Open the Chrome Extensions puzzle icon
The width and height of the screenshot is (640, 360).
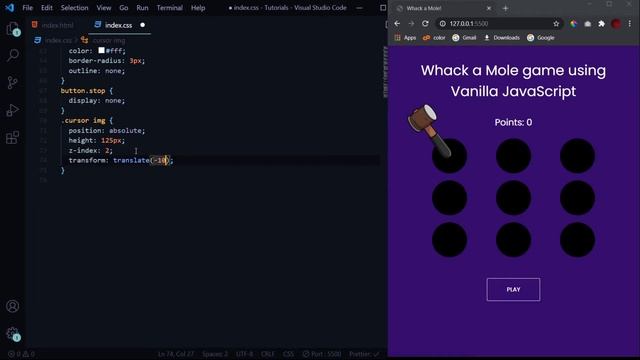tap(601, 24)
